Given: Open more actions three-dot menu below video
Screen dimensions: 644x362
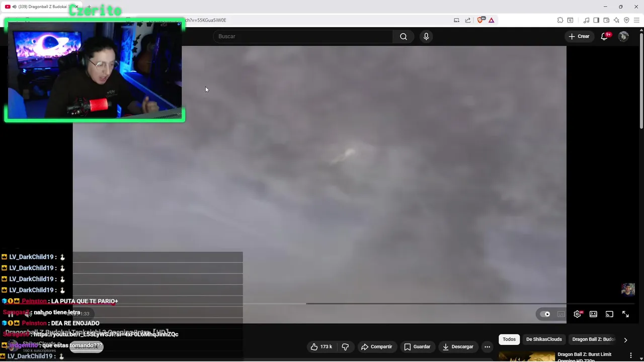Looking at the screenshot, I should pyautogui.click(x=487, y=346).
